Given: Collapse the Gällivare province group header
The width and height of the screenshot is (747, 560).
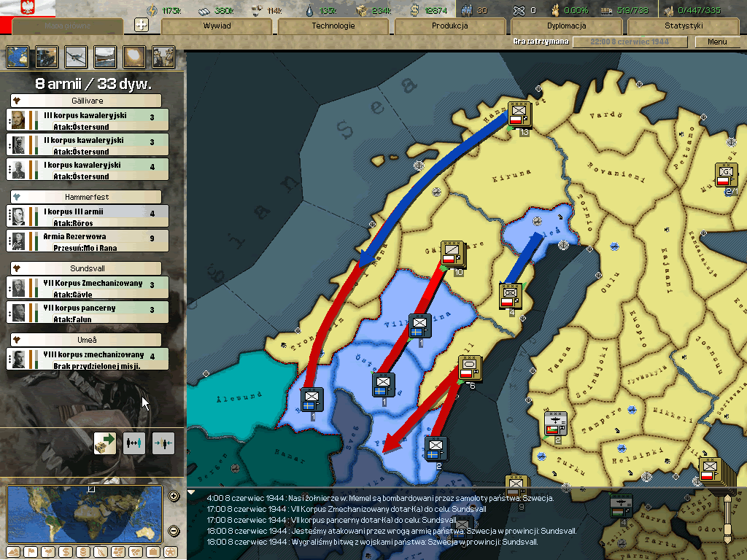Looking at the screenshot, I should (x=86, y=101).
